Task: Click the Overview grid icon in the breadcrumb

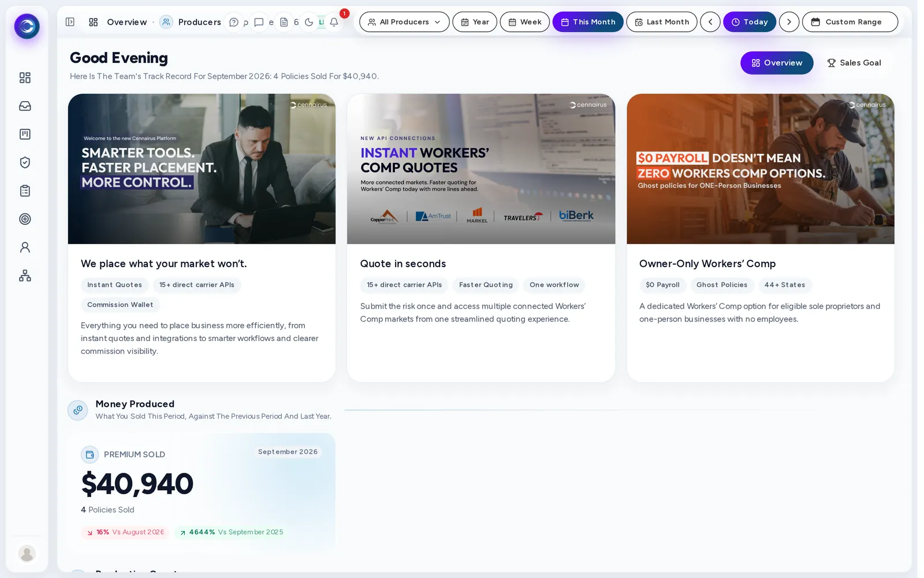Action: click(x=94, y=22)
